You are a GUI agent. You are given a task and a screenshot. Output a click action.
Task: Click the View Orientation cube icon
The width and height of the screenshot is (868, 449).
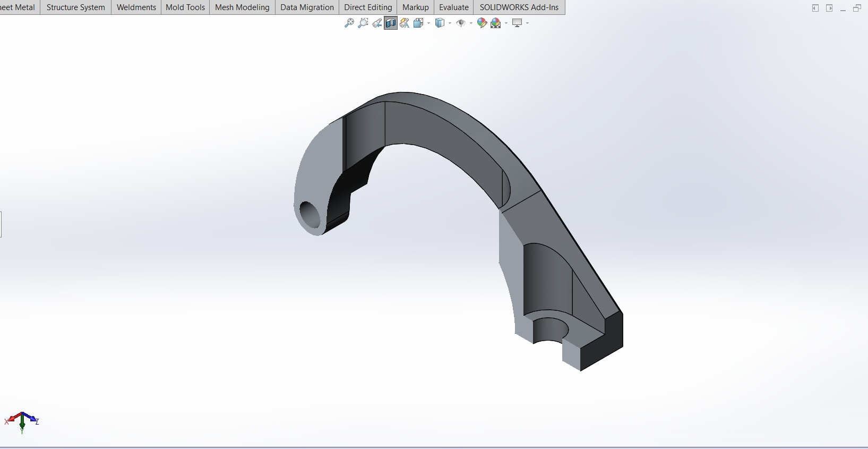click(x=418, y=23)
